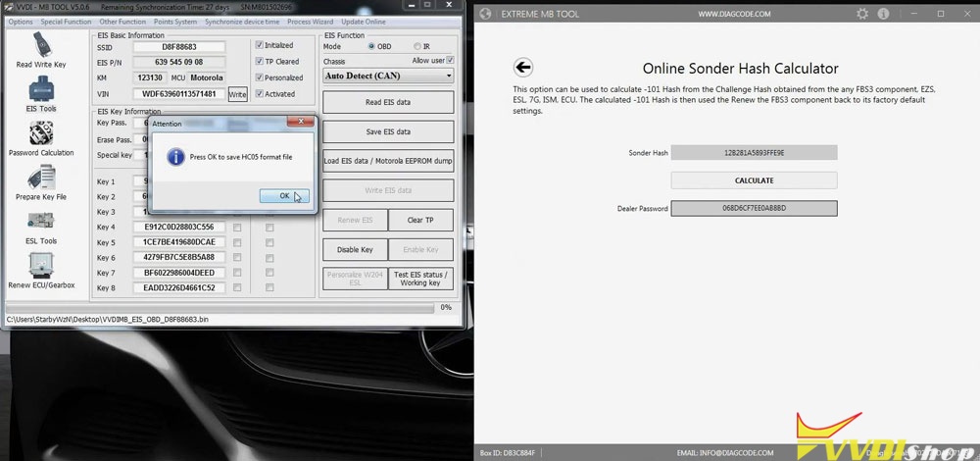Toggle the Initialized checkbox
Viewport: 980px width, 461px height.
pos(260,45)
